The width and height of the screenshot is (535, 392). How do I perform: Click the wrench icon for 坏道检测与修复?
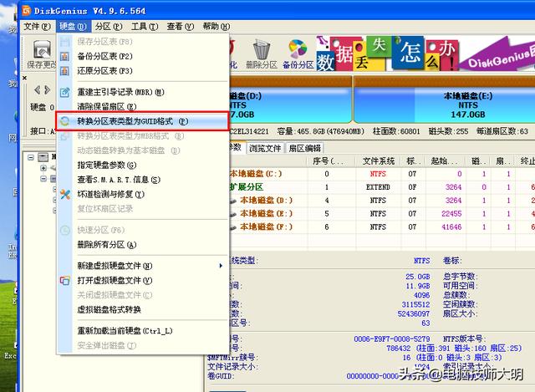point(65,195)
